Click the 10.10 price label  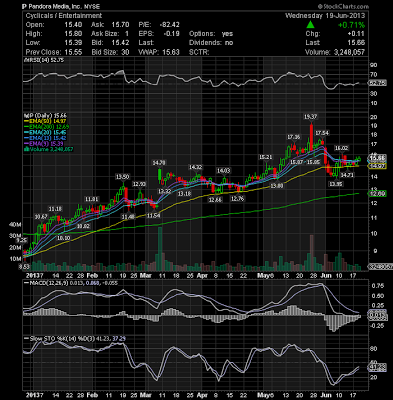(x=63, y=238)
